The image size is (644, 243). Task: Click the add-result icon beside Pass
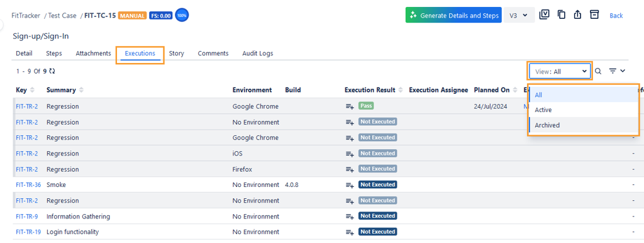(350, 106)
